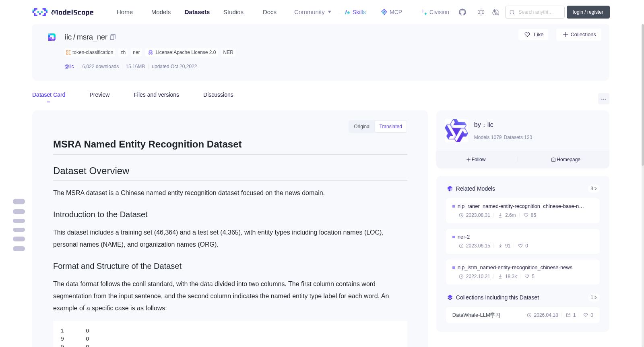Follow the iic organization
Viewport: 644px width, 347px height.
(x=476, y=160)
